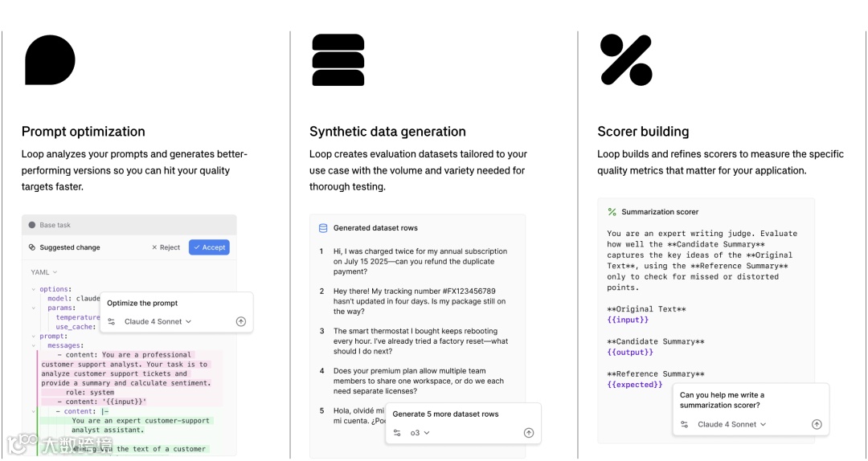Open settings sliders icon next to o3 model

point(397,433)
